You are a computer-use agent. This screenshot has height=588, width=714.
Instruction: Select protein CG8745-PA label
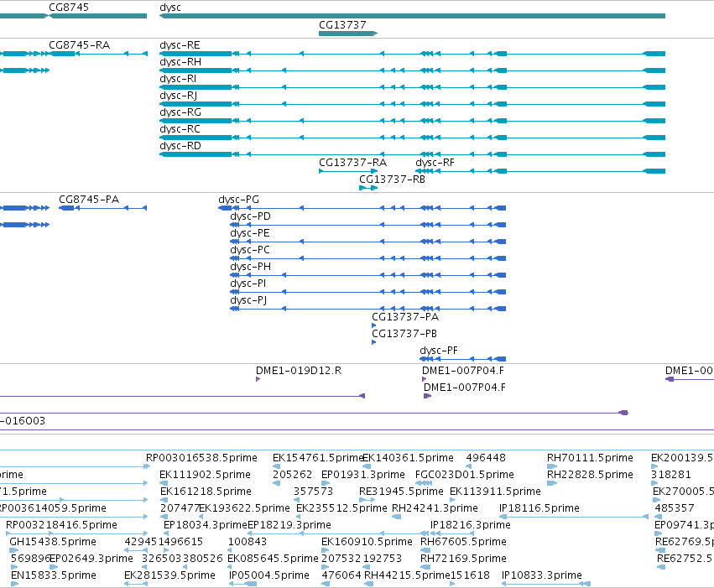click(89, 200)
